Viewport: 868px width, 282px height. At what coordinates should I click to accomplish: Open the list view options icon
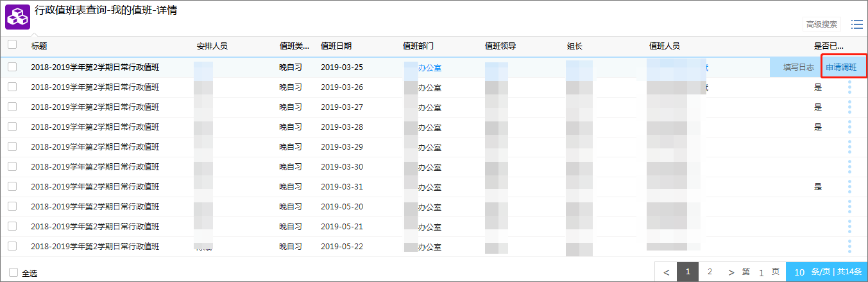[856, 24]
